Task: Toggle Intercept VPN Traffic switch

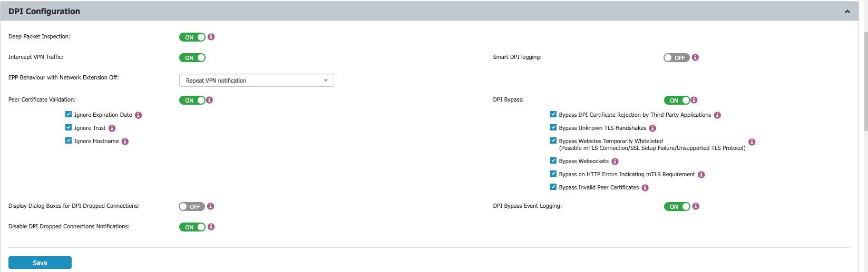Action: (192, 58)
